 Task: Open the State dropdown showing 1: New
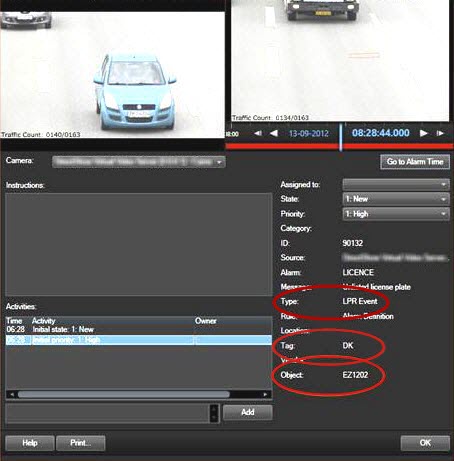point(396,199)
